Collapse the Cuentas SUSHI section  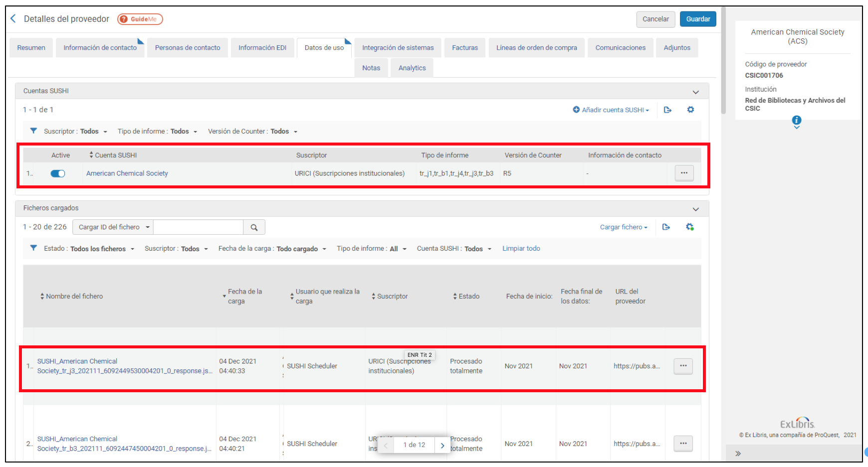tap(695, 92)
